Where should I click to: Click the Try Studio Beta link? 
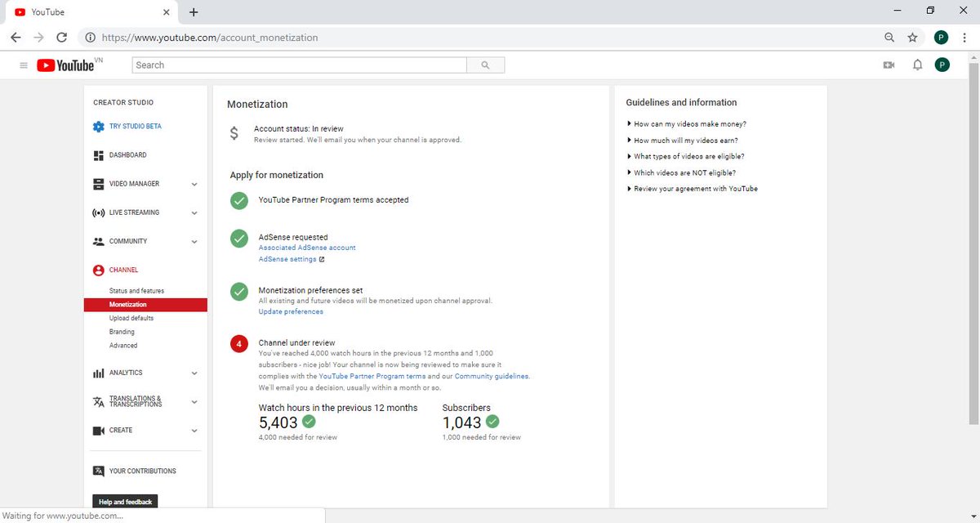(x=136, y=127)
